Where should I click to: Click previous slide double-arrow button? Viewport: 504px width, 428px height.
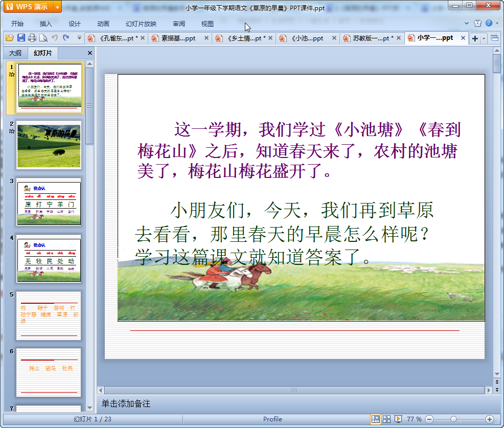tap(497, 381)
